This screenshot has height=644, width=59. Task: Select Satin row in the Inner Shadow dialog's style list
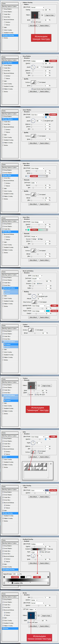(x=10, y=135)
